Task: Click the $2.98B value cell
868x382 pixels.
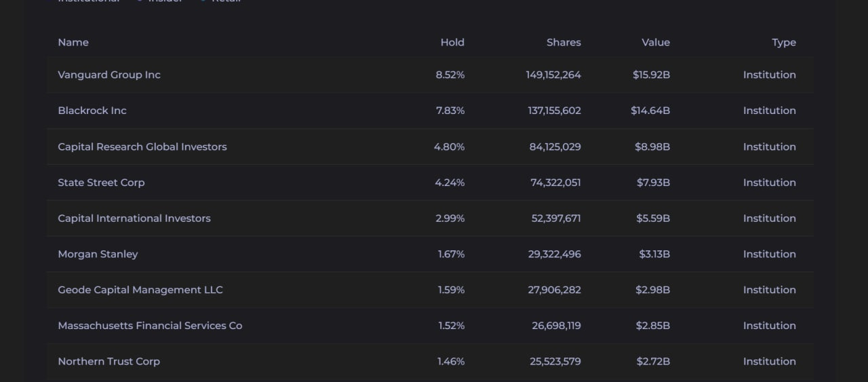Action: point(653,290)
